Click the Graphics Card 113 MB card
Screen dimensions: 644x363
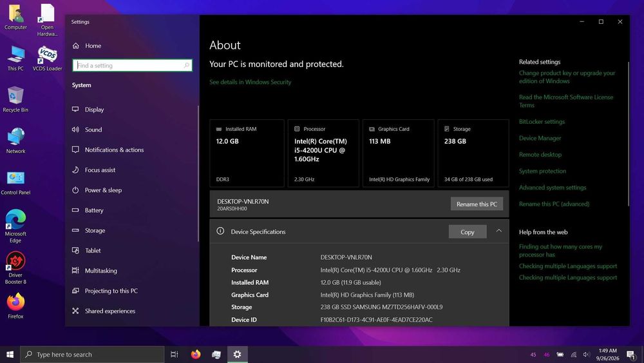(x=399, y=153)
